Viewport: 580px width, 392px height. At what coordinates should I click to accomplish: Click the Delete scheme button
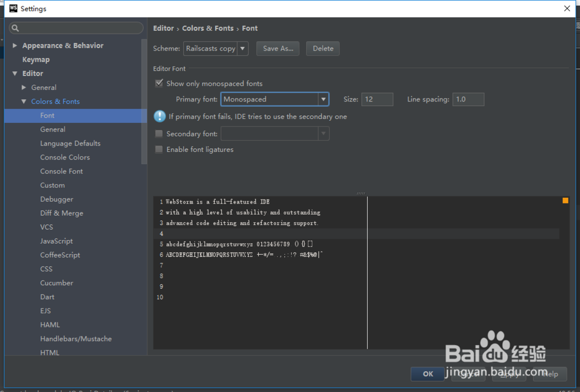(x=323, y=49)
